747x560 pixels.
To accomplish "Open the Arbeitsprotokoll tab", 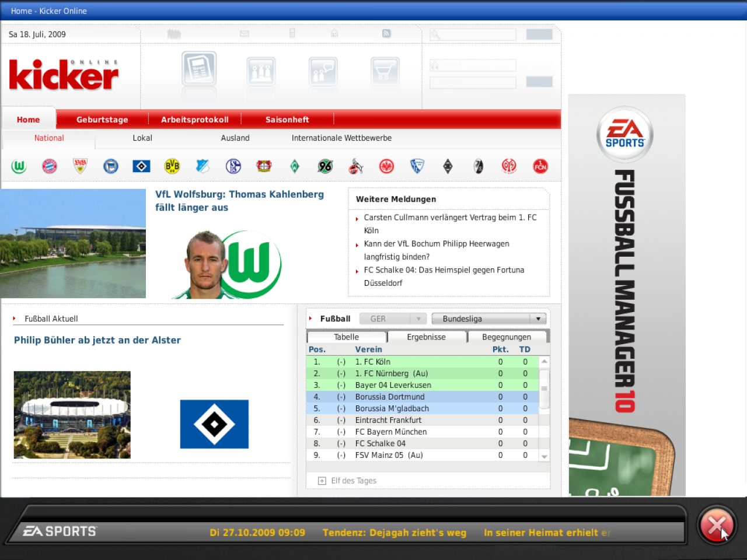I will [x=195, y=120].
